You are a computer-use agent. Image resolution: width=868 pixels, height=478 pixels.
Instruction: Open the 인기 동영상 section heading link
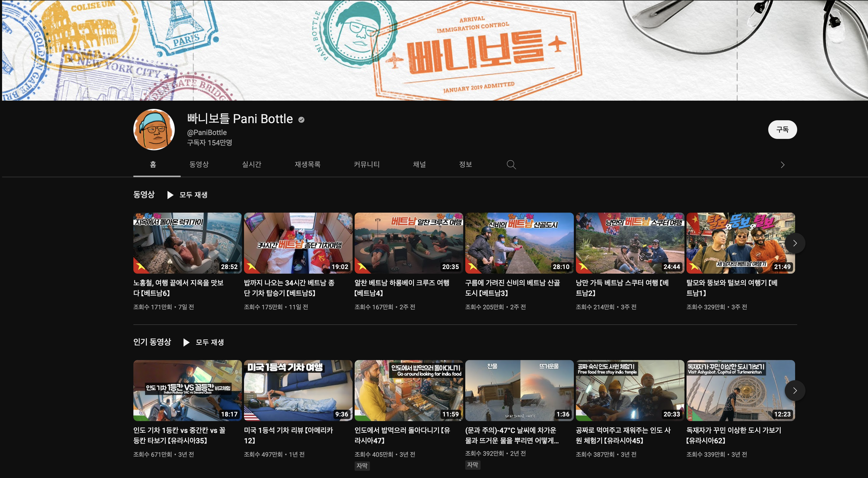pos(152,342)
